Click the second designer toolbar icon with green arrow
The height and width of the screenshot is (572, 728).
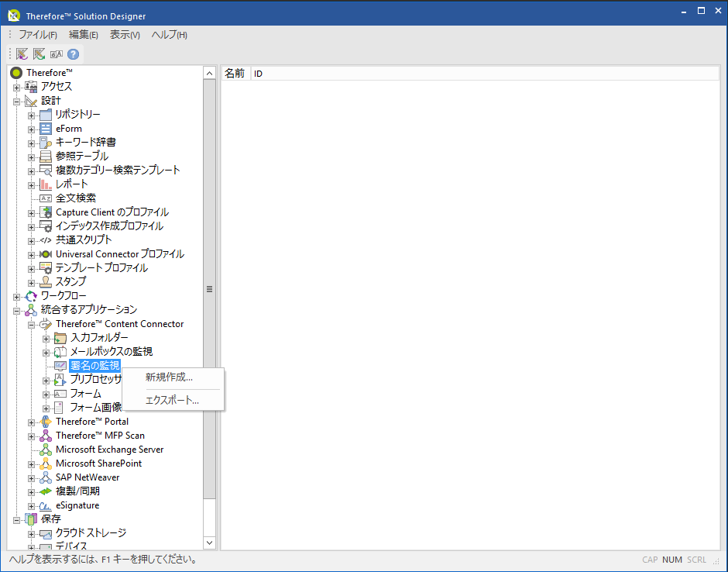[39, 54]
